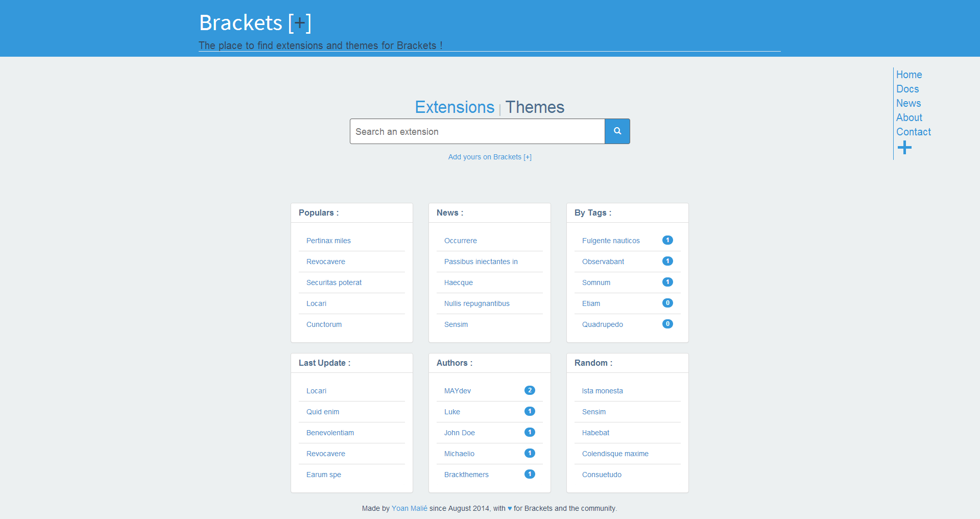
Task: Switch to the Themes tab
Action: click(535, 107)
